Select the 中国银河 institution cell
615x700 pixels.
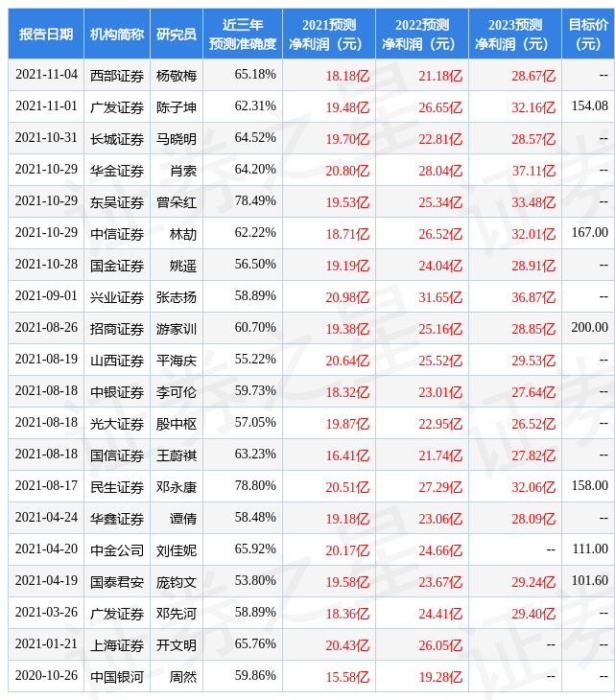tap(117, 677)
